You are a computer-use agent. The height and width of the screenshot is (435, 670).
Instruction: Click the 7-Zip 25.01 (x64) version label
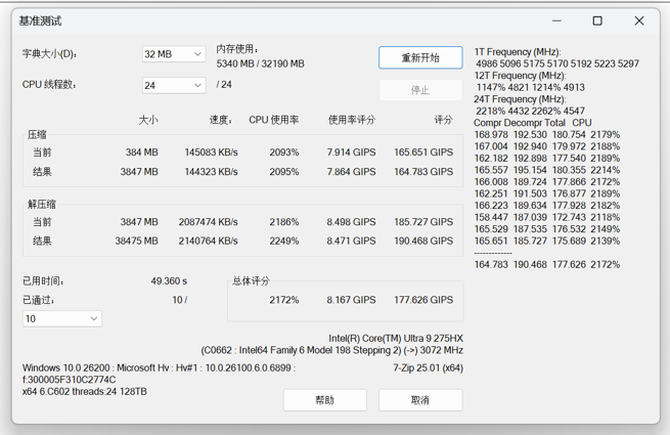click(427, 367)
